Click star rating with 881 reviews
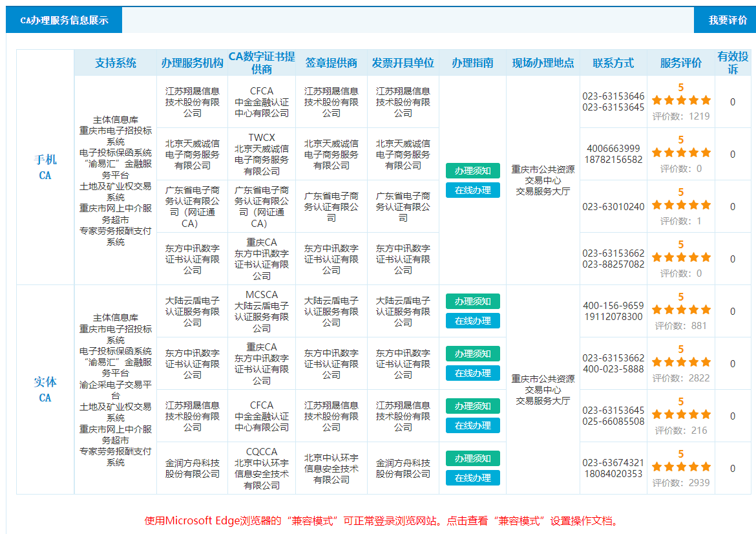 pyautogui.click(x=680, y=310)
